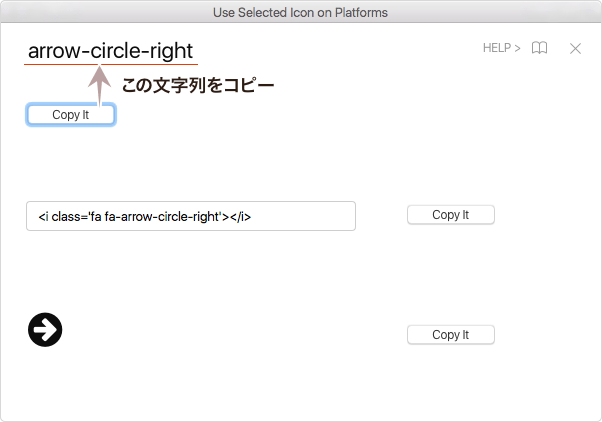Click the window title 'Use Selected Icon on Platforms'
The width and height of the screenshot is (602, 422).
(x=300, y=12)
